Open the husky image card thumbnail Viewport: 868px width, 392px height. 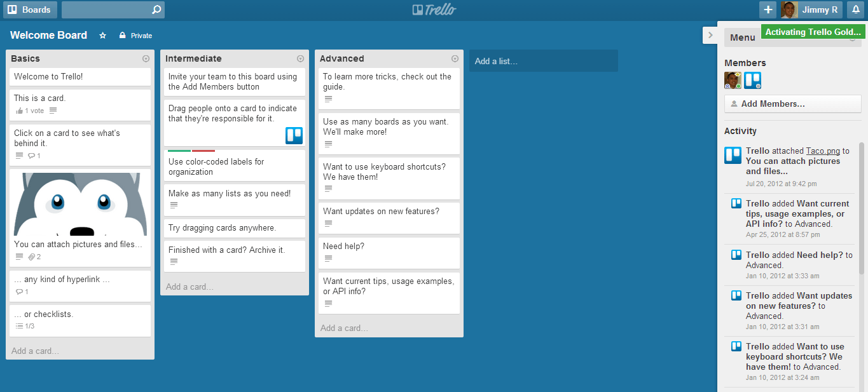coord(80,203)
